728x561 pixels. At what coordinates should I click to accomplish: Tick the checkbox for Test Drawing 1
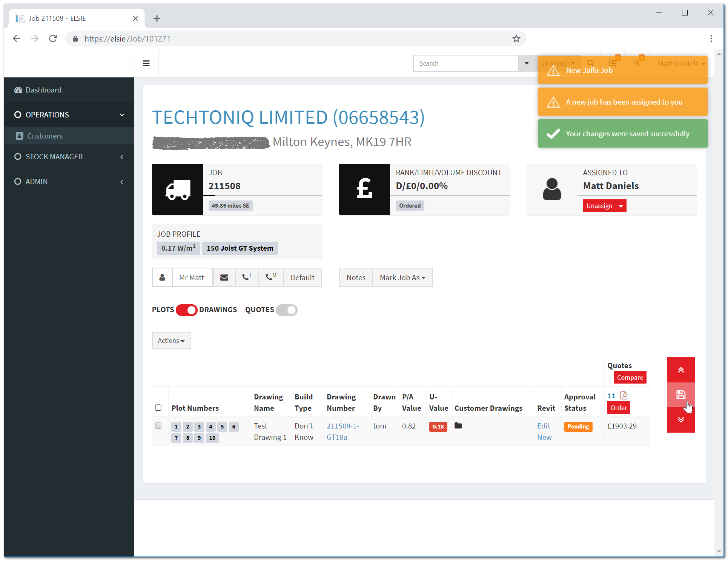click(x=158, y=425)
